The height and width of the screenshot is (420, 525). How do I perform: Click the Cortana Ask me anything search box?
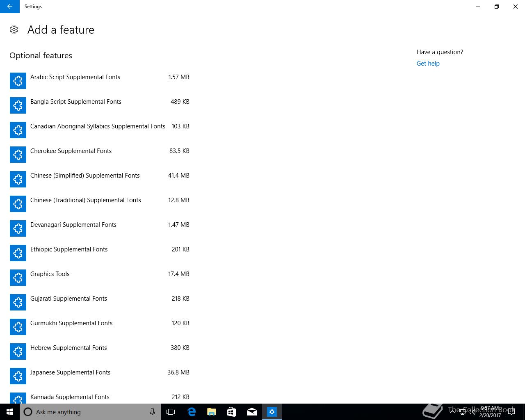tap(90, 412)
